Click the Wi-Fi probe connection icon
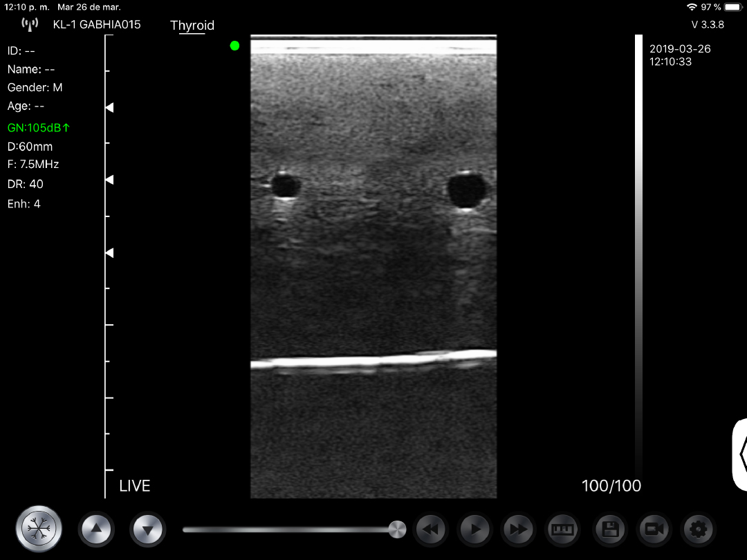 tap(30, 25)
